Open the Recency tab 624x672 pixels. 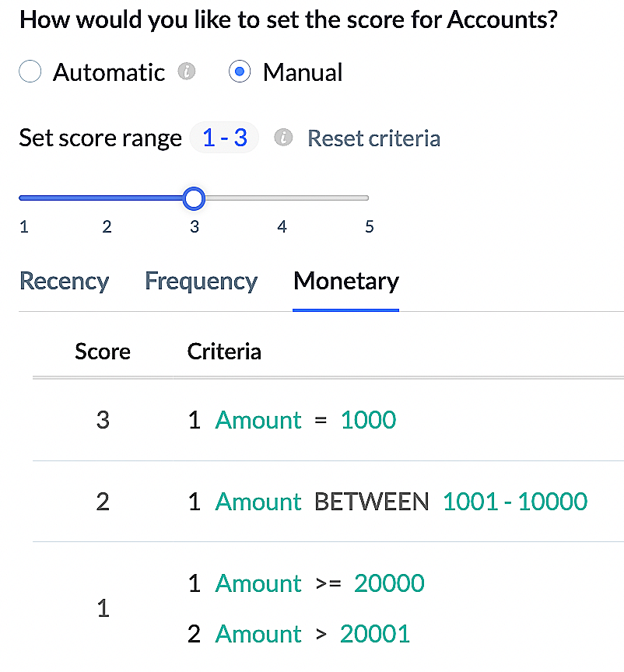pyautogui.click(x=64, y=281)
